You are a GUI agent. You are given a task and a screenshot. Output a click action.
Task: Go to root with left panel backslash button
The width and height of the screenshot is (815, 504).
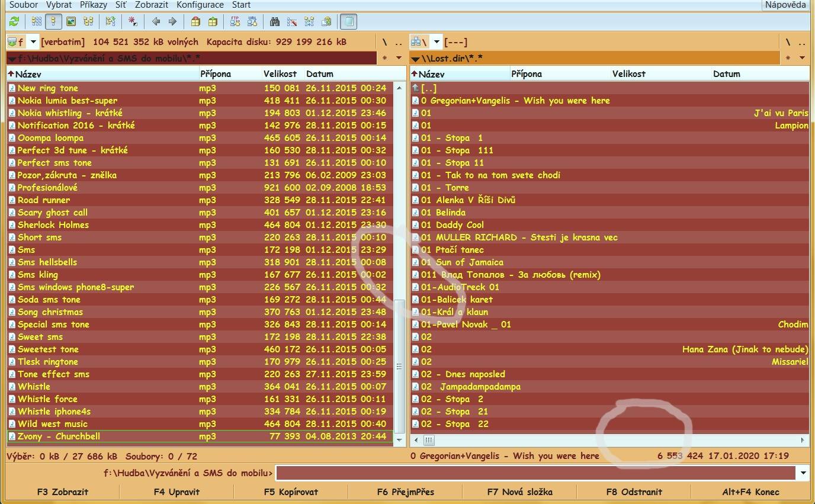click(384, 42)
